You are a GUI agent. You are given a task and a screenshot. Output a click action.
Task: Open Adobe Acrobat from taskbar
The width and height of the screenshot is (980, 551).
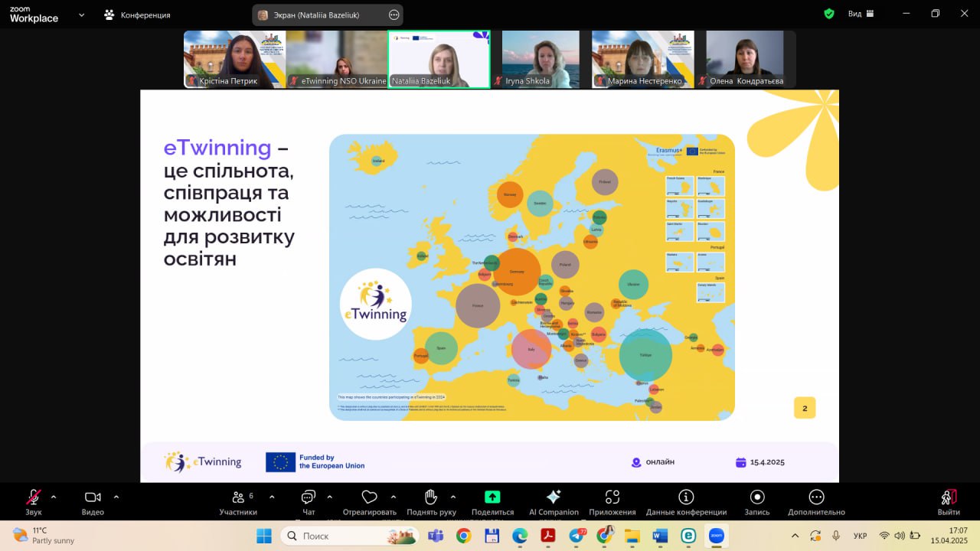[x=548, y=536]
